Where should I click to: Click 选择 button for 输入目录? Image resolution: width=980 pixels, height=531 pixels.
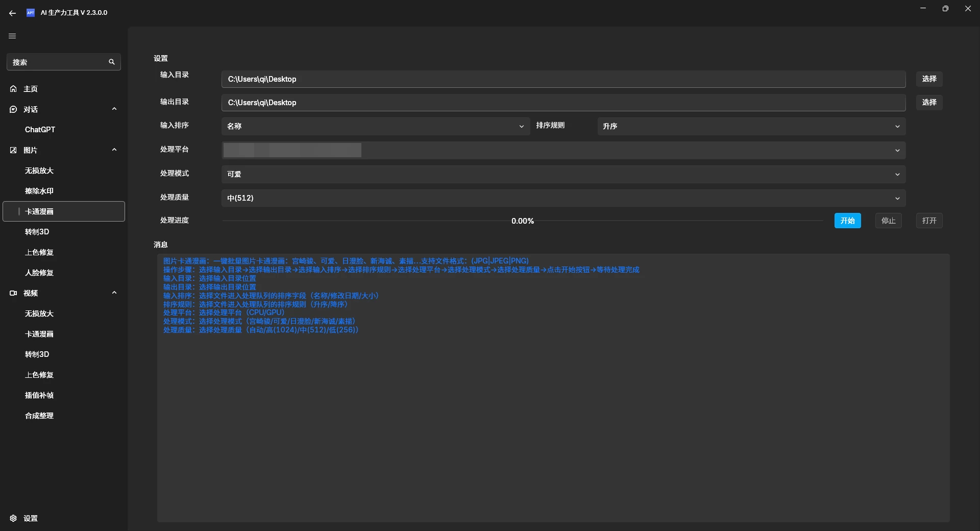(929, 79)
